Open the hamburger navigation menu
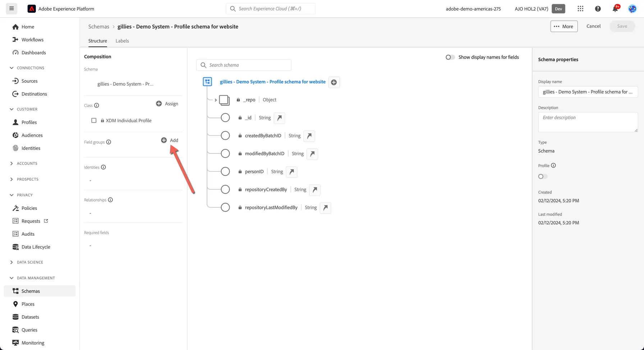The height and width of the screenshot is (350, 644). [11, 9]
